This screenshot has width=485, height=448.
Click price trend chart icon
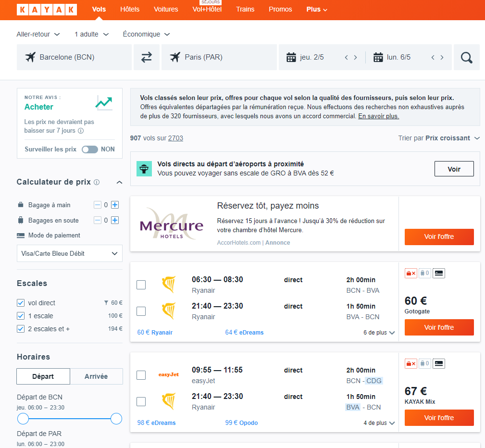click(104, 103)
